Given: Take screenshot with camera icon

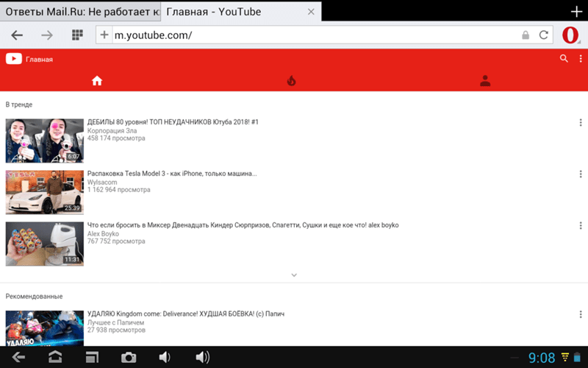Looking at the screenshot, I should 129,358.
